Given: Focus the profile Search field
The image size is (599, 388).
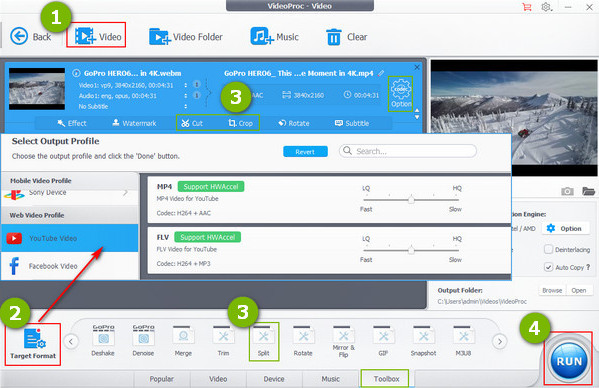Looking at the screenshot, I should (x=408, y=151).
